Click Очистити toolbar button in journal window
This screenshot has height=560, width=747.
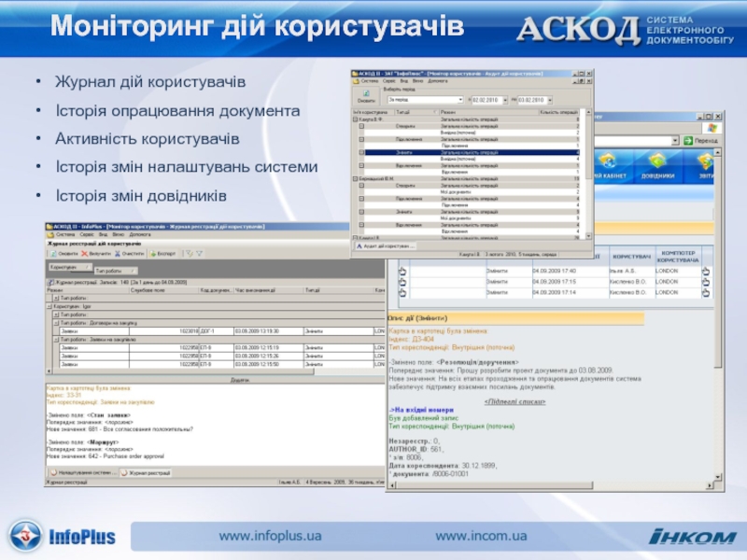click(x=130, y=254)
